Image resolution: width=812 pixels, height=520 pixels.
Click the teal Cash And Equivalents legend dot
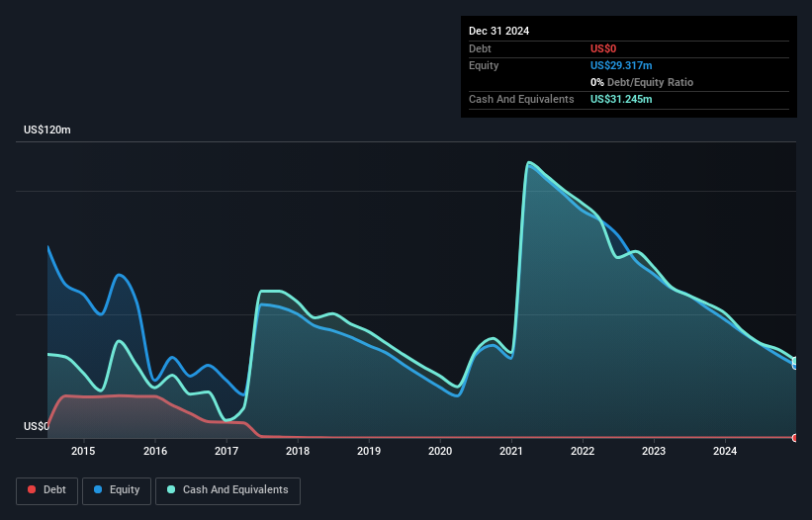pos(171,489)
